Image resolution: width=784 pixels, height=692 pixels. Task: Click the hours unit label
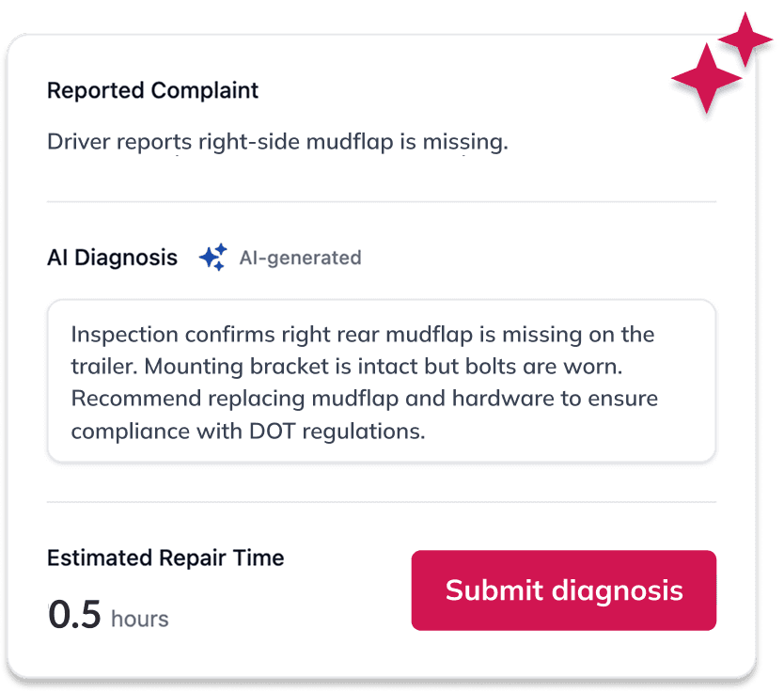click(139, 619)
